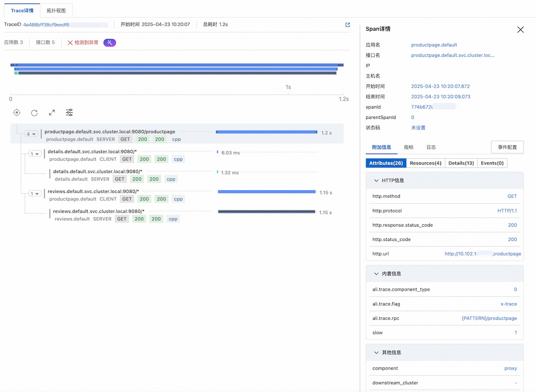The width and height of the screenshot is (536, 392).
Task: Open the productpage.default.svc.cluster.loc... interface link
Action: point(453,55)
